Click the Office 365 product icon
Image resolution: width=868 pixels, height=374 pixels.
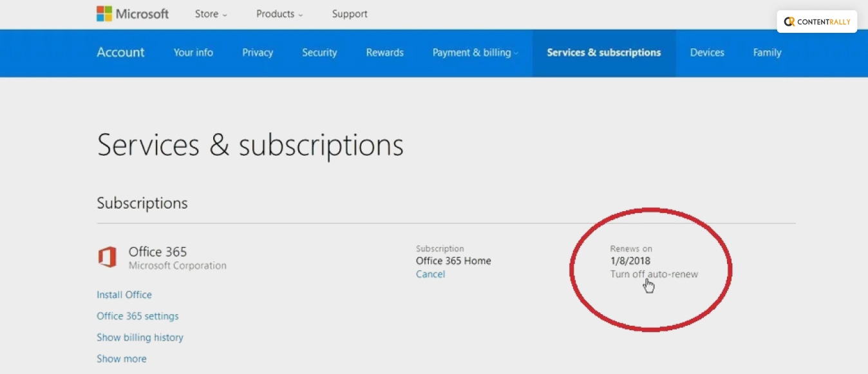107,257
